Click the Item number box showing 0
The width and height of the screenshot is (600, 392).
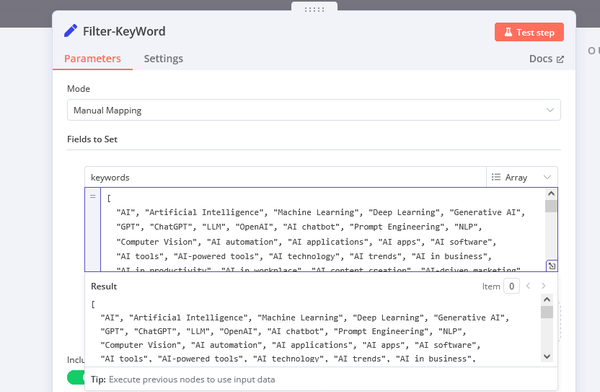511,286
